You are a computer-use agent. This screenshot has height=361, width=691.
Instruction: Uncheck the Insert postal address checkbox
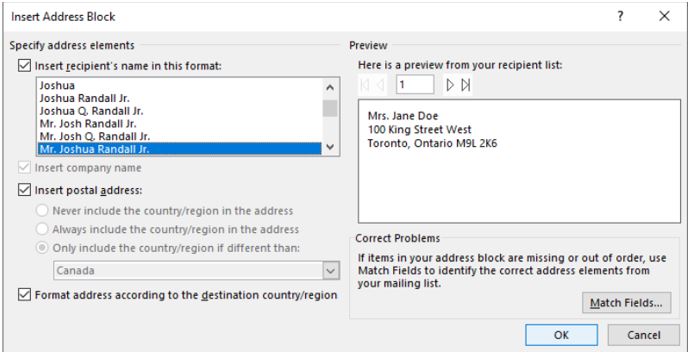point(24,190)
